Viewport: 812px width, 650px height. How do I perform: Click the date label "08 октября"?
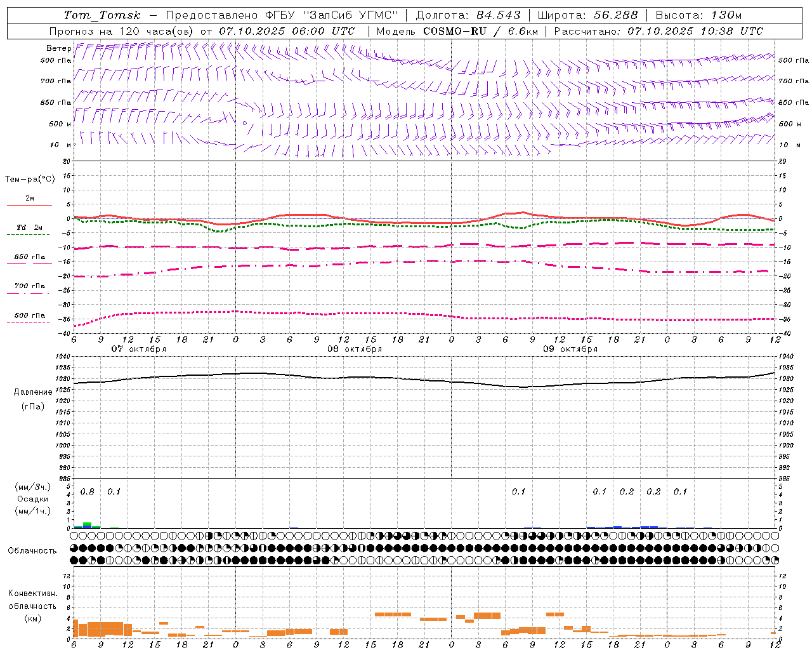point(355,349)
